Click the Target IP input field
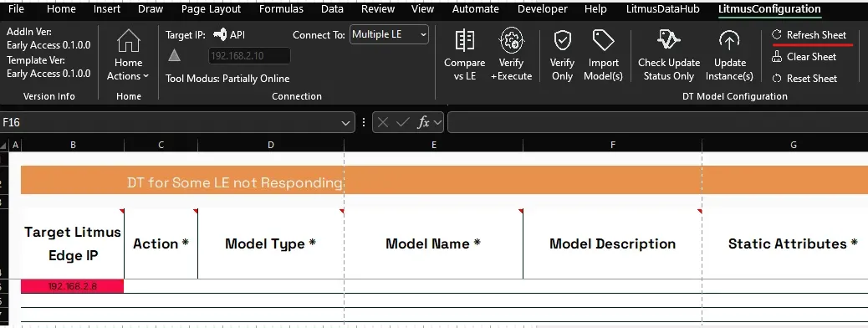 (x=249, y=56)
